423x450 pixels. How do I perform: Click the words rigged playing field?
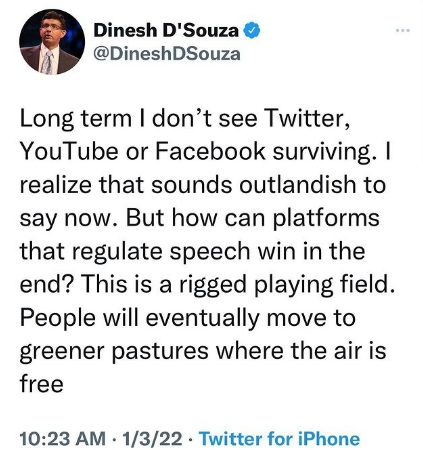click(x=287, y=284)
